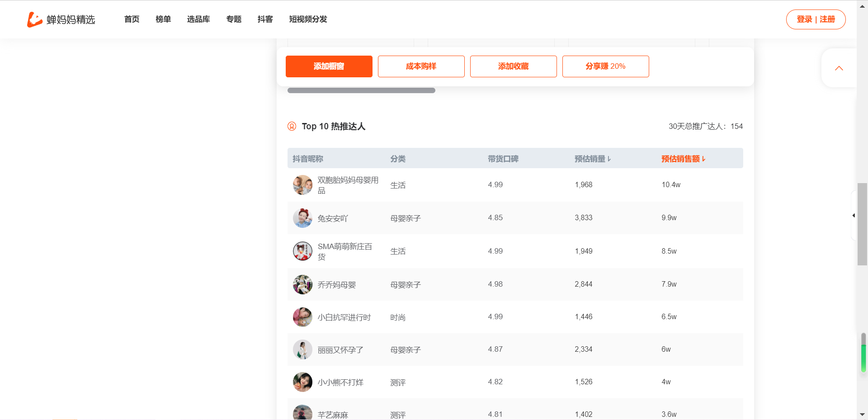Open the avatar of 芊艺麻麻

(302, 412)
